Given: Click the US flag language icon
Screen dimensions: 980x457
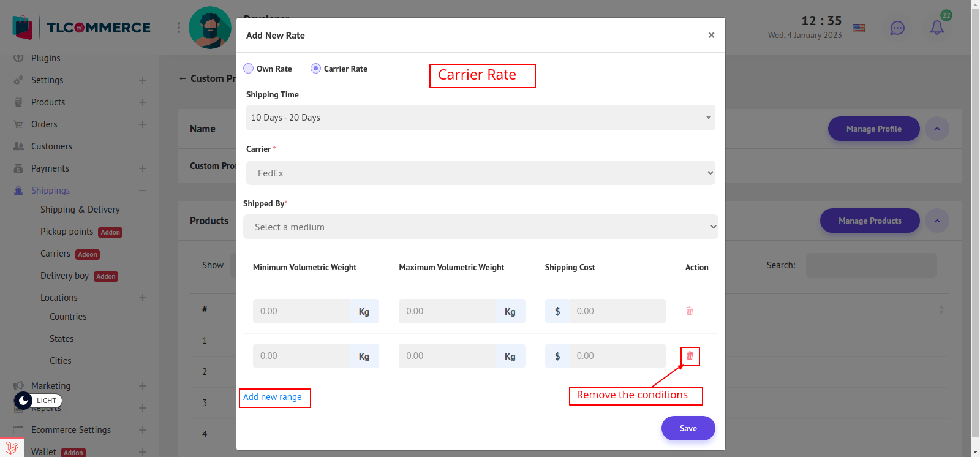Looking at the screenshot, I should coord(859,28).
